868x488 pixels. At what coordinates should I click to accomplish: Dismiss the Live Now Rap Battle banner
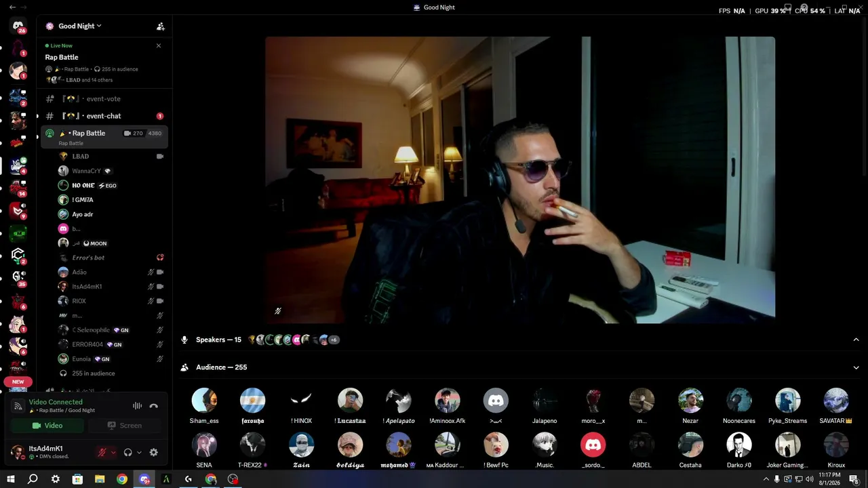[159, 45]
